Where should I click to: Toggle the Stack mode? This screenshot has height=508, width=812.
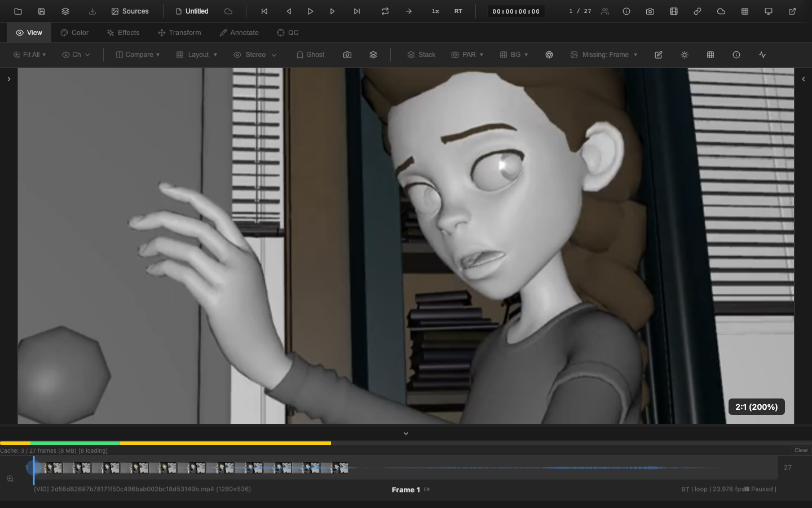[x=421, y=55]
